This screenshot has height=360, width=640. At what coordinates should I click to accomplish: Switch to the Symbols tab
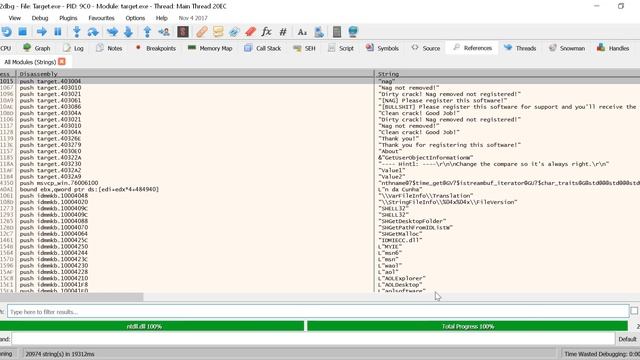pyautogui.click(x=382, y=48)
